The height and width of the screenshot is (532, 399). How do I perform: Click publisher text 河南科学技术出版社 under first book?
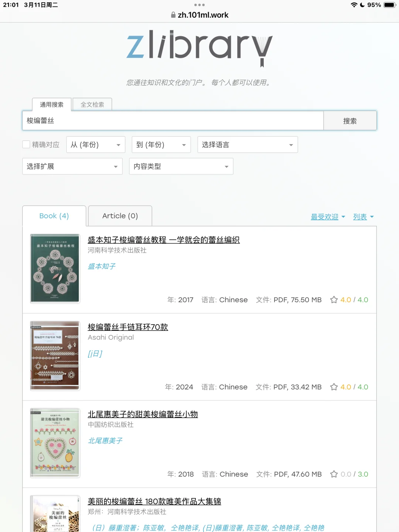[117, 250]
